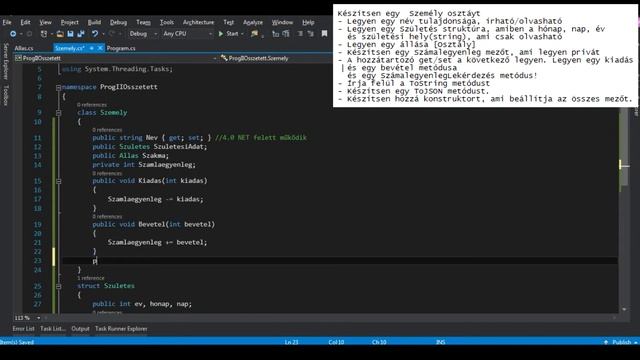Open the New Project dropdown arrow
Image resolution: width=640 pixels, height=360 pixels.
tap(52, 34)
